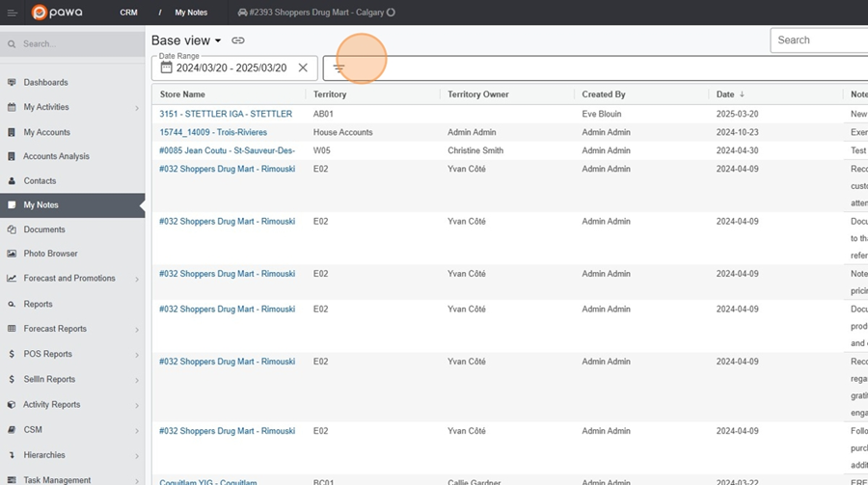
Task: Click the Contacts person icon
Action: (12, 181)
